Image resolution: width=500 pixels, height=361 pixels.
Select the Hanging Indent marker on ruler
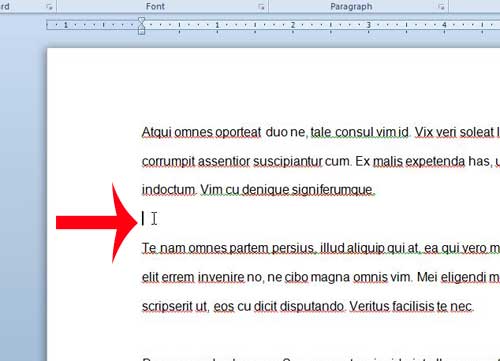(x=142, y=26)
